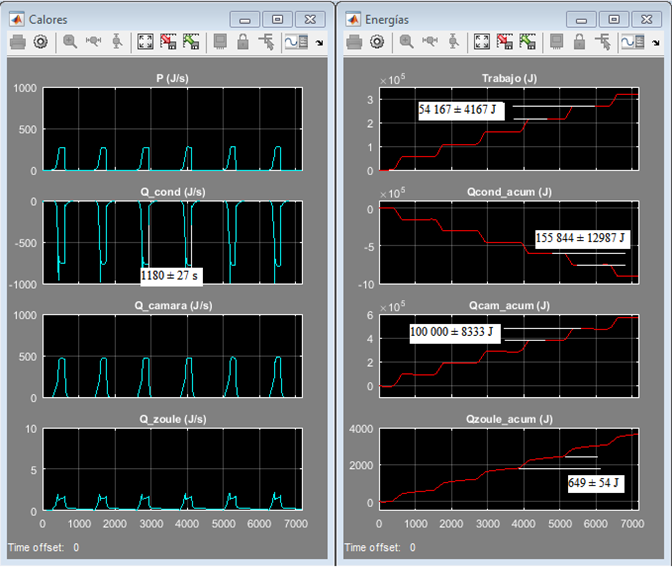The height and width of the screenshot is (569, 672).
Task: Maximize the Energías window
Action: [614, 20]
